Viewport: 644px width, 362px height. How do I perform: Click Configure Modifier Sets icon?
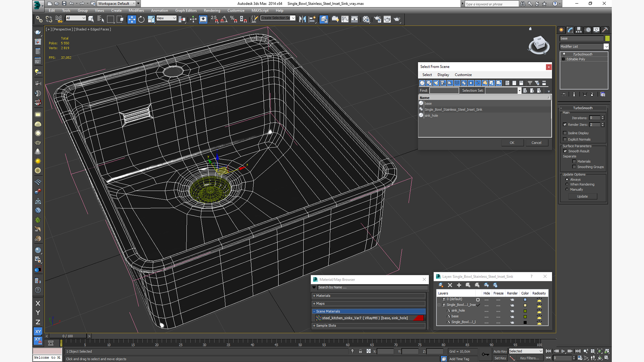tap(603, 95)
